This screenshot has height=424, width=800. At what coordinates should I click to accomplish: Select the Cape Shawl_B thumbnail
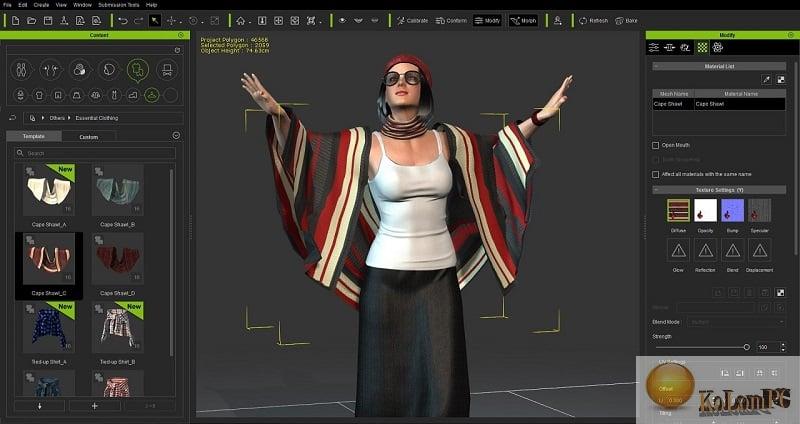pyautogui.click(x=118, y=190)
